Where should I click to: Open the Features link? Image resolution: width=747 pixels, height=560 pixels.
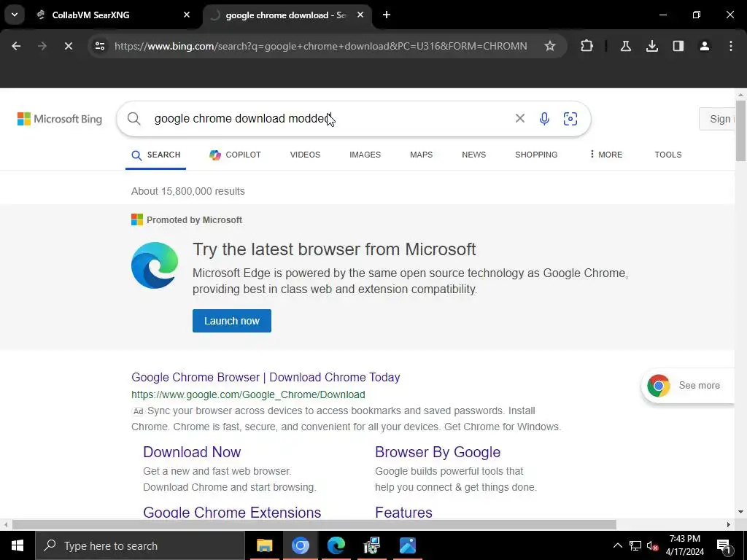pyautogui.click(x=403, y=512)
